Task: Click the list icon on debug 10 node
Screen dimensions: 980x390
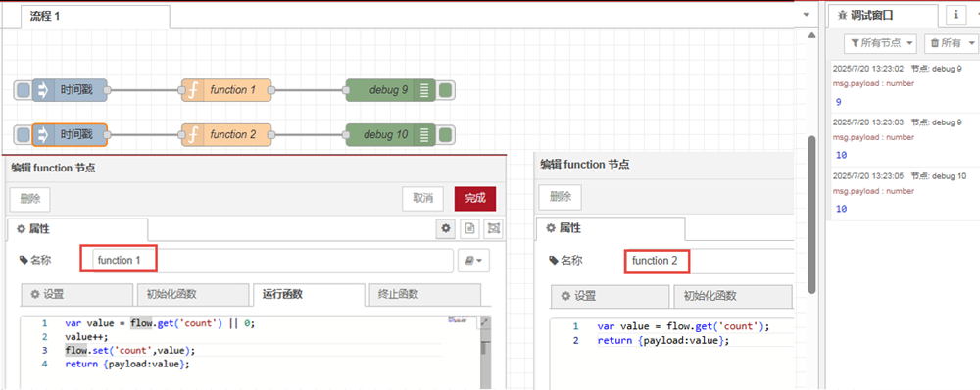Action: tap(425, 134)
